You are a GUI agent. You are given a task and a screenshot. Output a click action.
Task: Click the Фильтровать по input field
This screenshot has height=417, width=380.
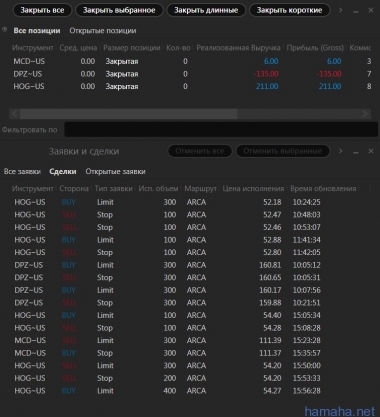click(221, 129)
